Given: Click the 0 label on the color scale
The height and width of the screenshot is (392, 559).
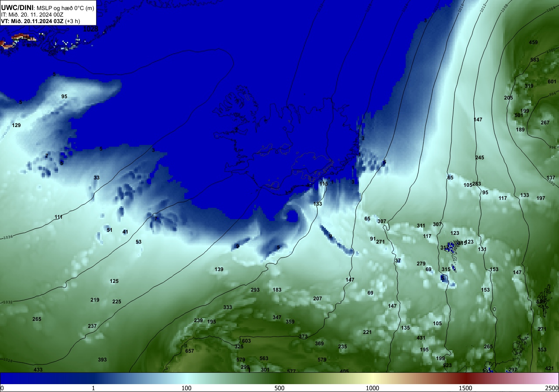Looking at the screenshot, I should 2,388.
